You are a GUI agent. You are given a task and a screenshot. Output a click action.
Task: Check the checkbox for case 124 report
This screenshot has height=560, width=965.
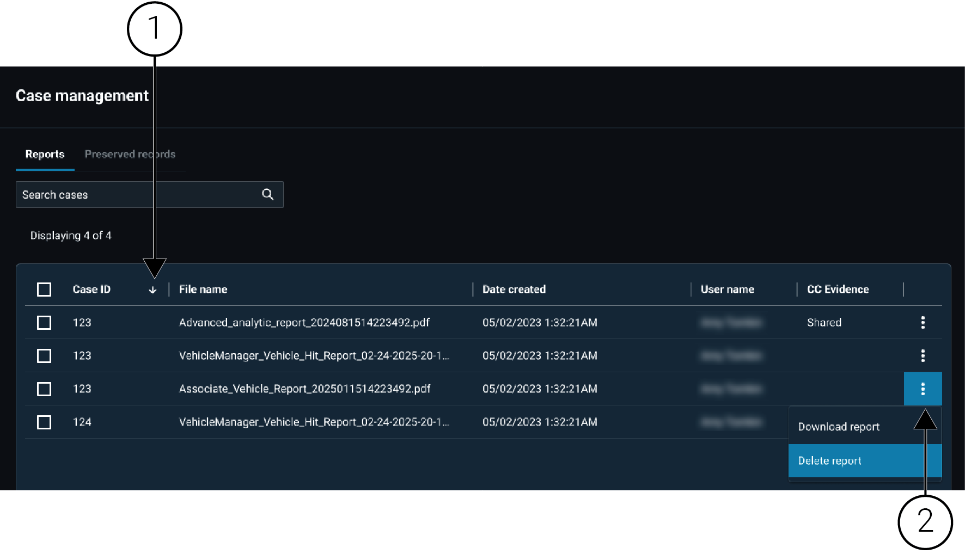(x=44, y=422)
